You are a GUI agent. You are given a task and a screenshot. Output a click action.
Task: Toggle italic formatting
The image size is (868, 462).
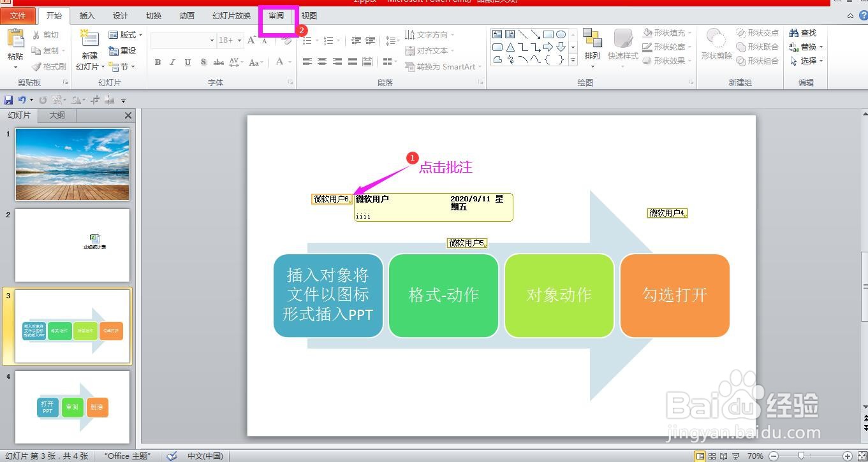[x=172, y=62]
